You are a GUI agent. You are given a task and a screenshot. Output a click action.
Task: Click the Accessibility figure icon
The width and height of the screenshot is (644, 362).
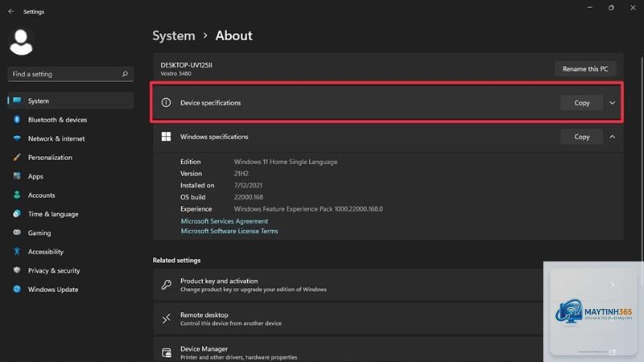point(17,251)
